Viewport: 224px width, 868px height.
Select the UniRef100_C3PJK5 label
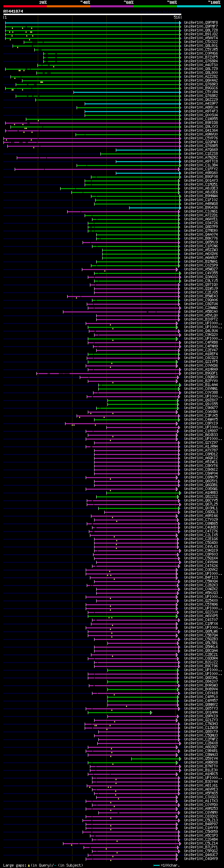[x=201, y=416]
